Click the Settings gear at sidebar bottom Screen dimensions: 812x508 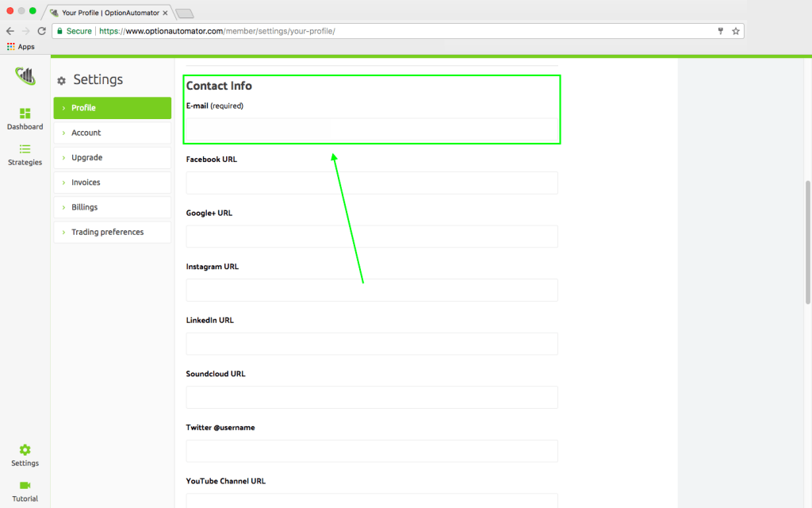(25, 450)
